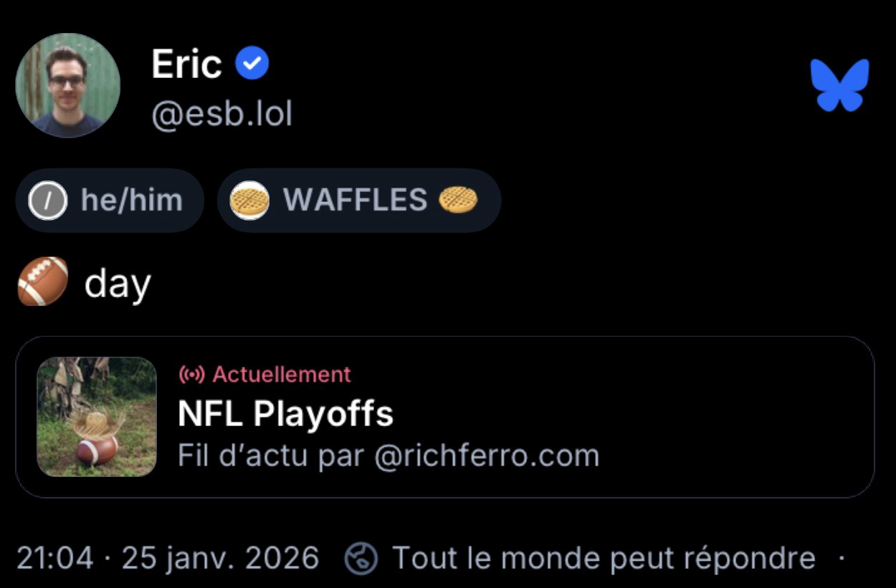
Task: Click the globe reply-settings icon
Action: 361,559
